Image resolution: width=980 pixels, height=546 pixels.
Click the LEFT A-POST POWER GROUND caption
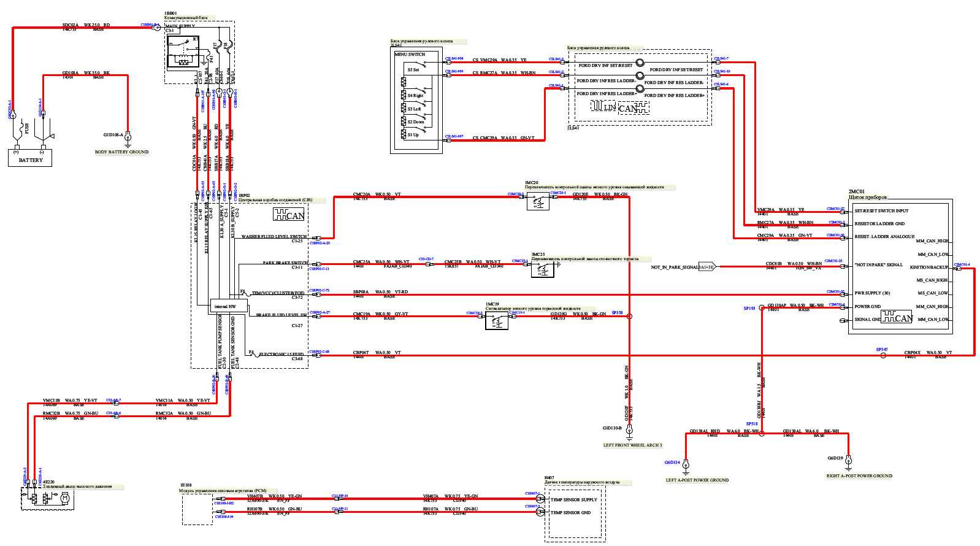pos(697,480)
